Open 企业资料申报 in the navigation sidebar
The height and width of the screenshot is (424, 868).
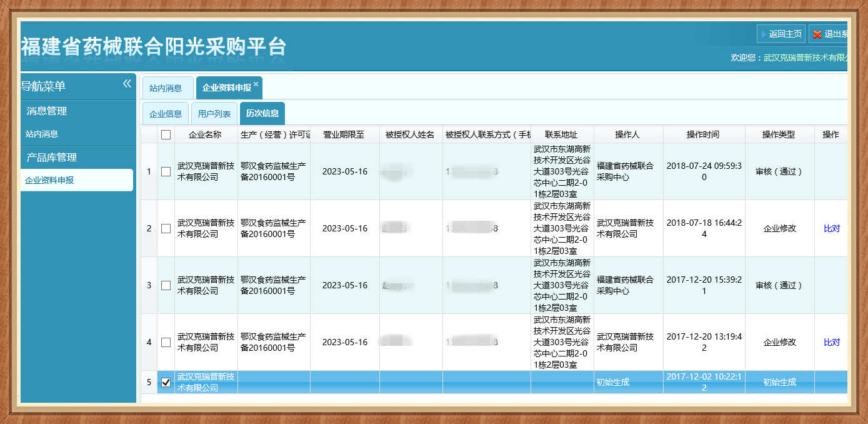[x=49, y=180]
